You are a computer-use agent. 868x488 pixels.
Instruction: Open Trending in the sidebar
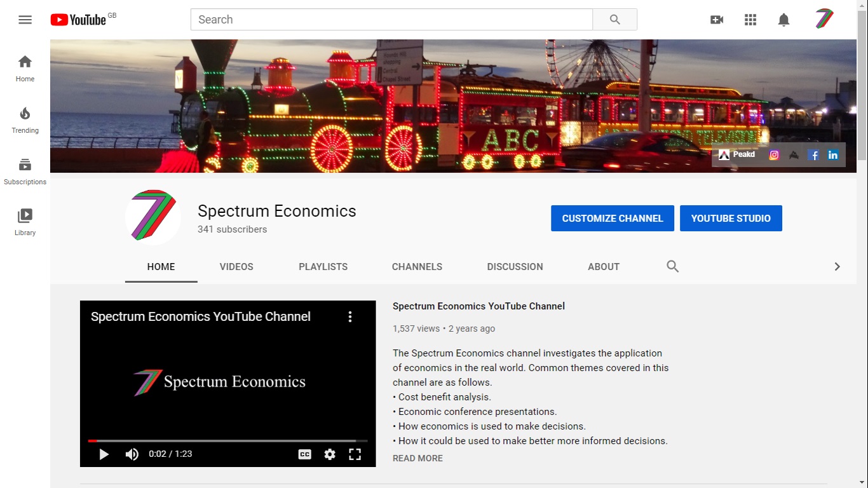[x=25, y=120]
